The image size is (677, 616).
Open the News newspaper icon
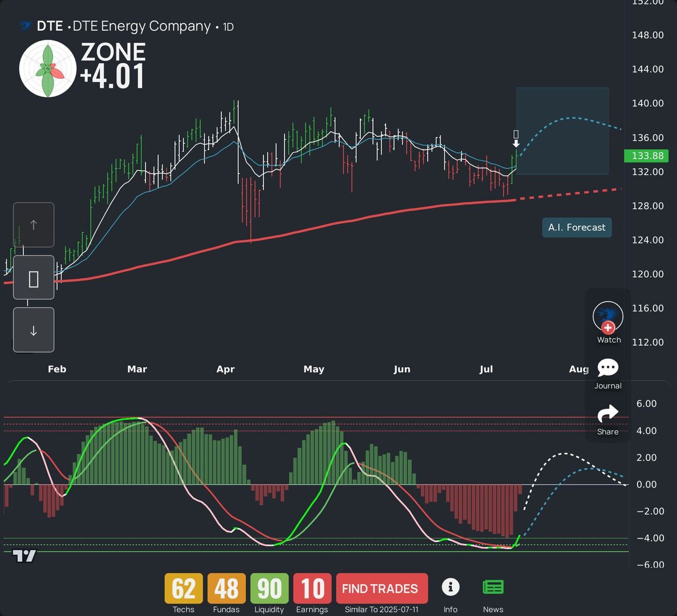[493, 587]
